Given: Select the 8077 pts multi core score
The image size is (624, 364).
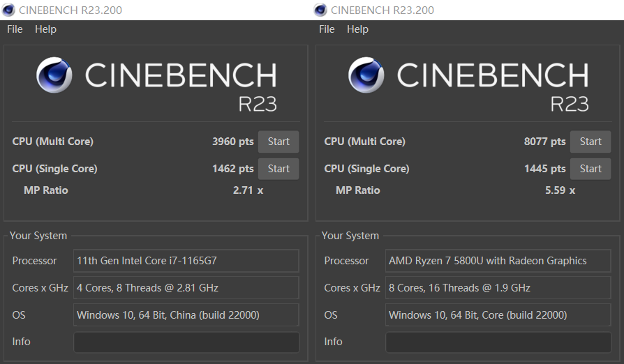Looking at the screenshot, I should 545,142.
